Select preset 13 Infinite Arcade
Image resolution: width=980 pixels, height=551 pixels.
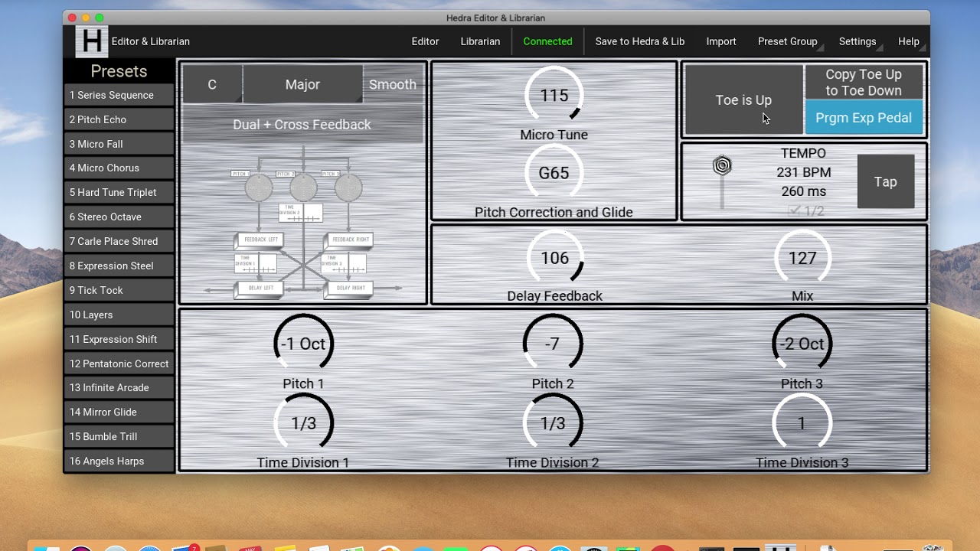(119, 387)
